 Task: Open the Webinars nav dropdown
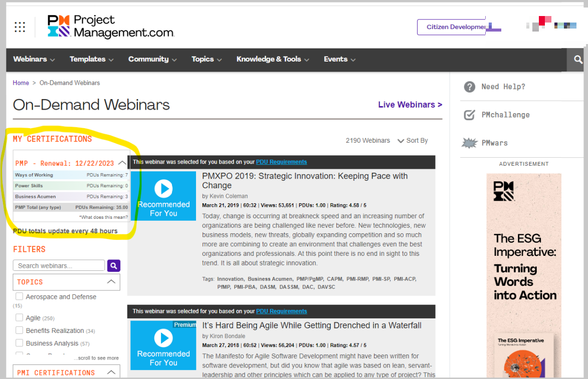coord(34,59)
